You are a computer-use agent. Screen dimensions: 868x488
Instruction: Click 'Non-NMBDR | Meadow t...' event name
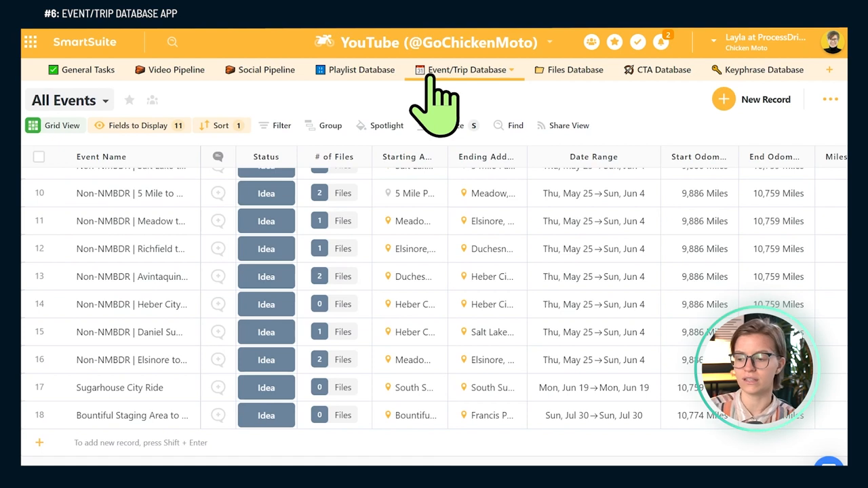coord(130,221)
